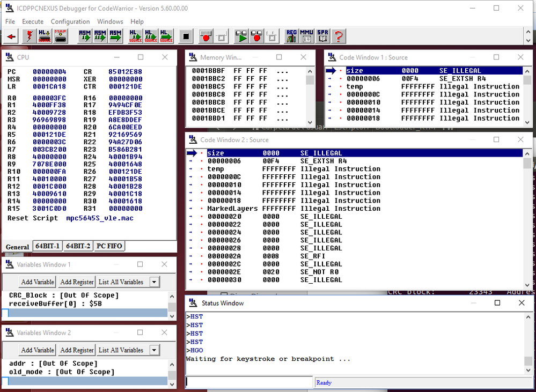Viewport: 536px width, 392px height.
Task: Click List All Variables in Variables Window 2
Action: (121, 350)
